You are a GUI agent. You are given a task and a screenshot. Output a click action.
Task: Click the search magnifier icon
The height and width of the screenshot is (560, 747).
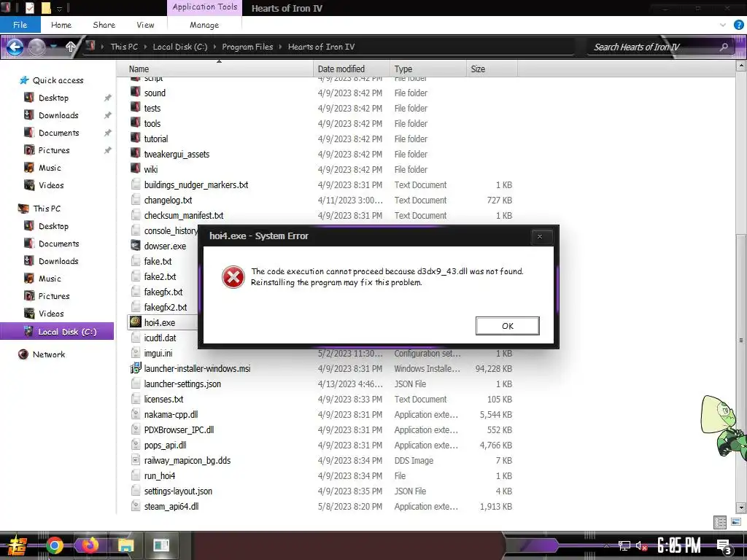[x=724, y=47]
